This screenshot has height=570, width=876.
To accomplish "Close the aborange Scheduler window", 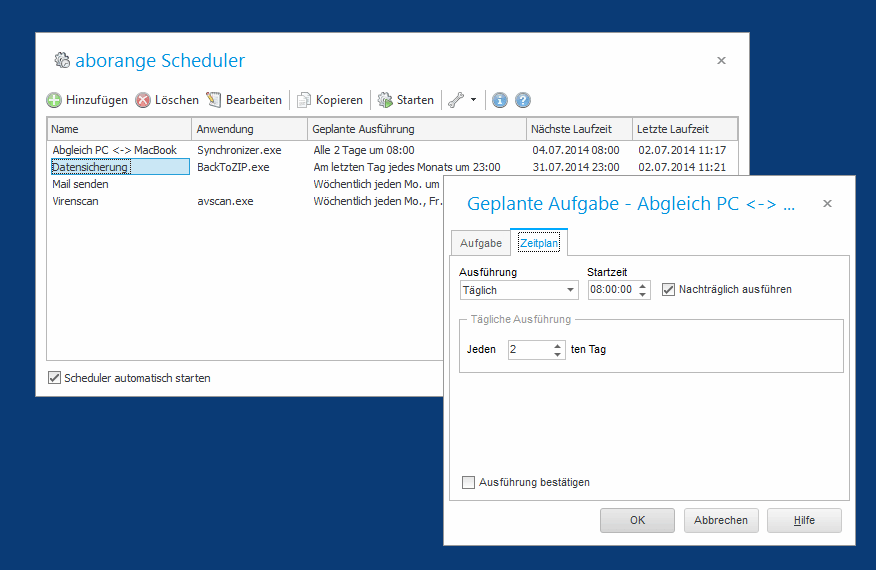I will pyautogui.click(x=721, y=60).
